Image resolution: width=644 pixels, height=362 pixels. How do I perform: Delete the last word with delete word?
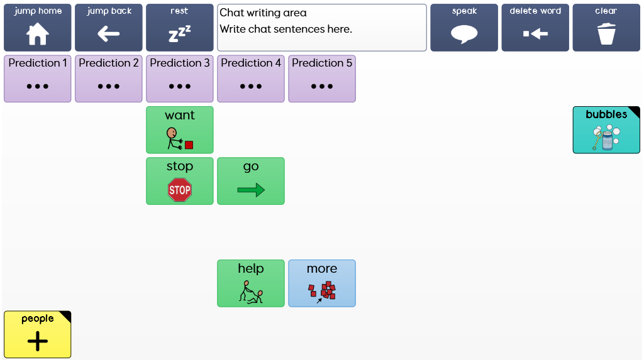pyautogui.click(x=535, y=28)
